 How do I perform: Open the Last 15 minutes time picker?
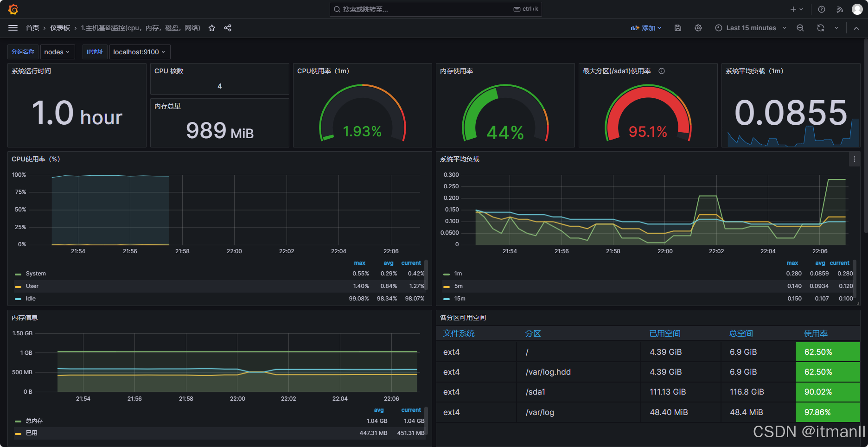tap(751, 28)
